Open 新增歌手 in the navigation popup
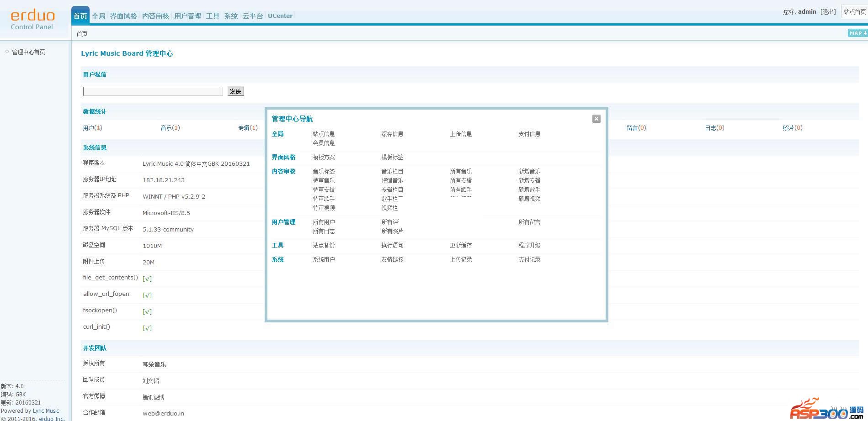 (529, 189)
